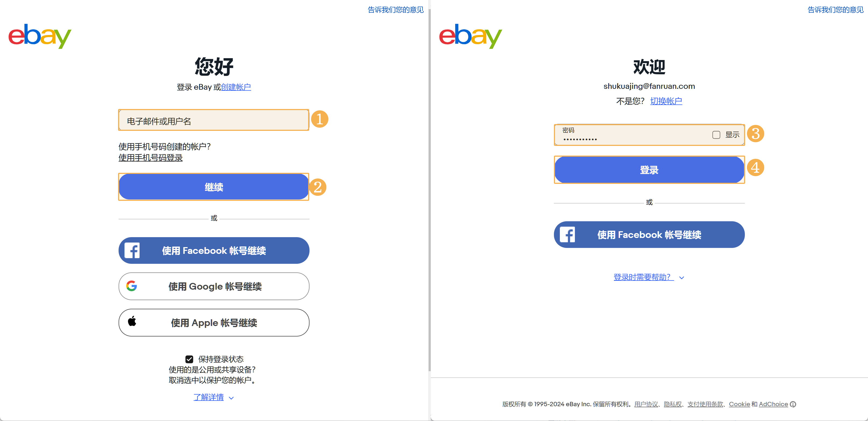Click the orange number 1 annotation badge
This screenshot has height=421, width=868.
point(319,119)
